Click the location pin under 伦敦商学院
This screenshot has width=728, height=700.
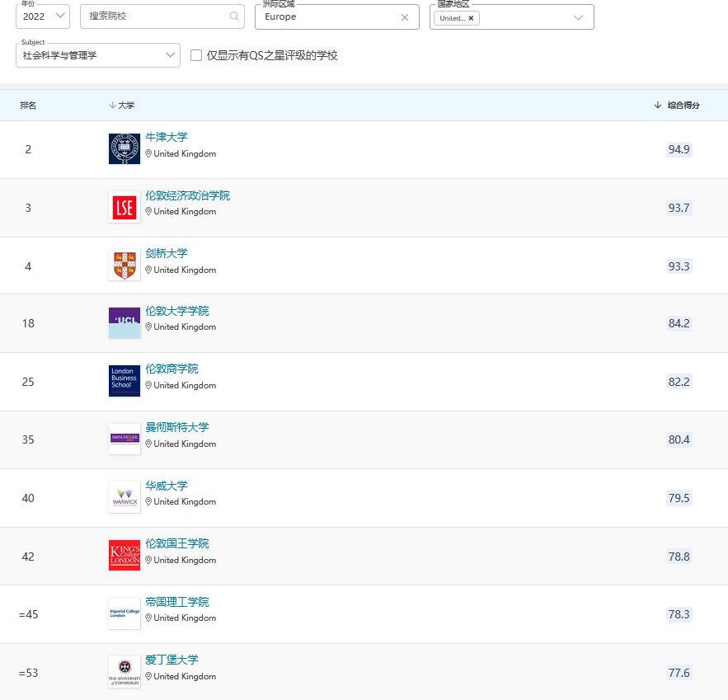coord(148,385)
